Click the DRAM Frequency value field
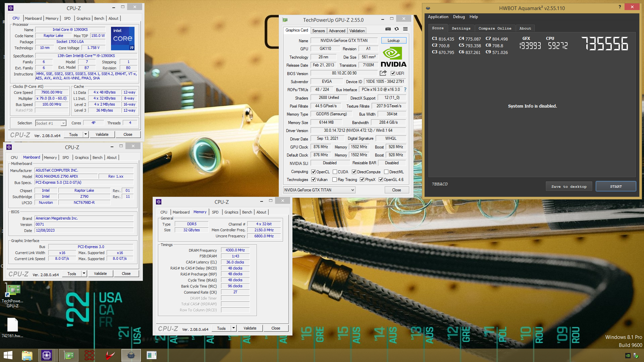 (235, 250)
